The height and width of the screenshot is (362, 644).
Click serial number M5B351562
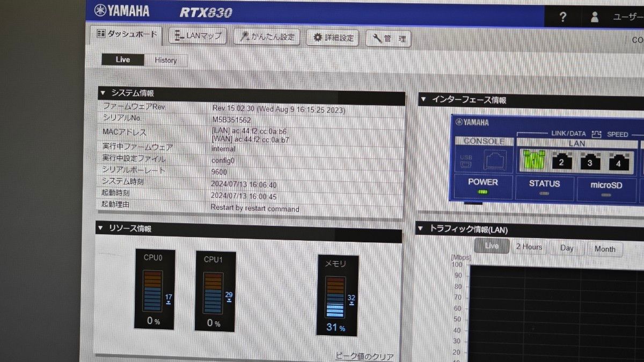click(231, 120)
